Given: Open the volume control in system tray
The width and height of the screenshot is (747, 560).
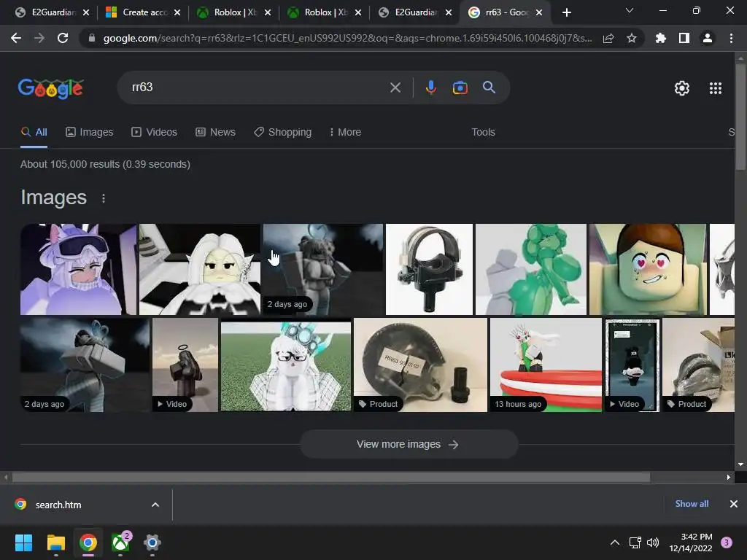Looking at the screenshot, I should (x=653, y=542).
